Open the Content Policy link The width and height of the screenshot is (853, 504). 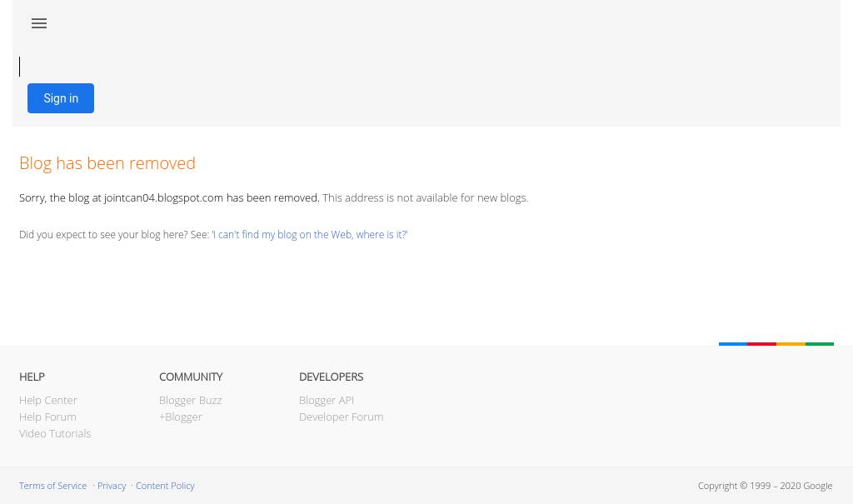pos(165,486)
